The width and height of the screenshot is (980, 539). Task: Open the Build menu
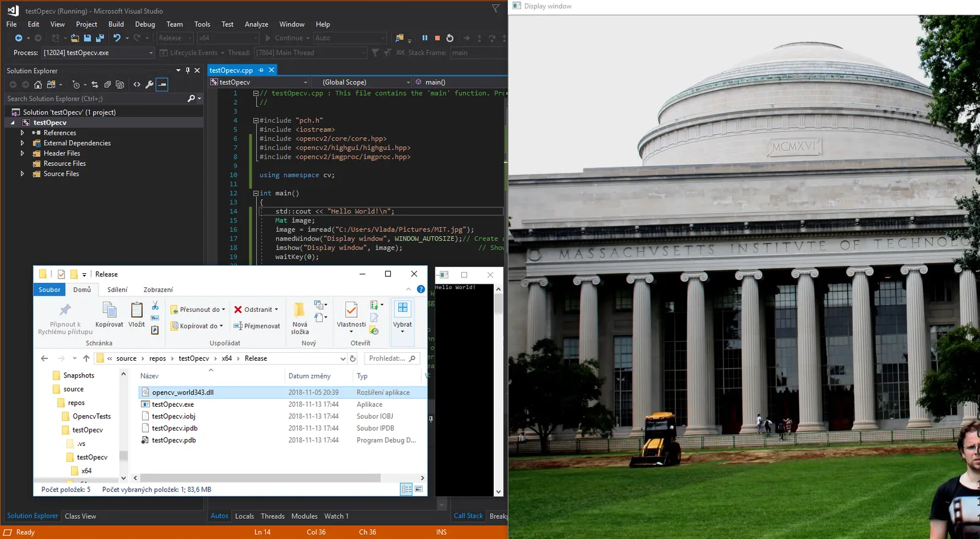(116, 24)
